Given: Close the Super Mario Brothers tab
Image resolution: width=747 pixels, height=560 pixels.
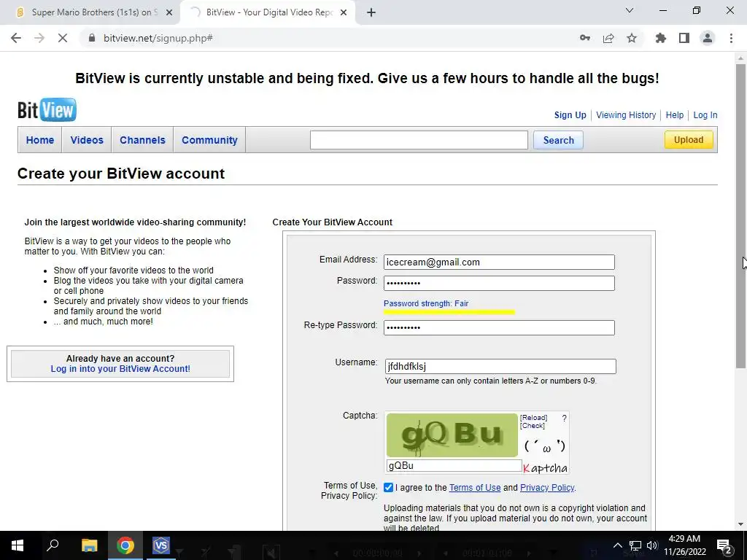Looking at the screenshot, I should point(169,13).
